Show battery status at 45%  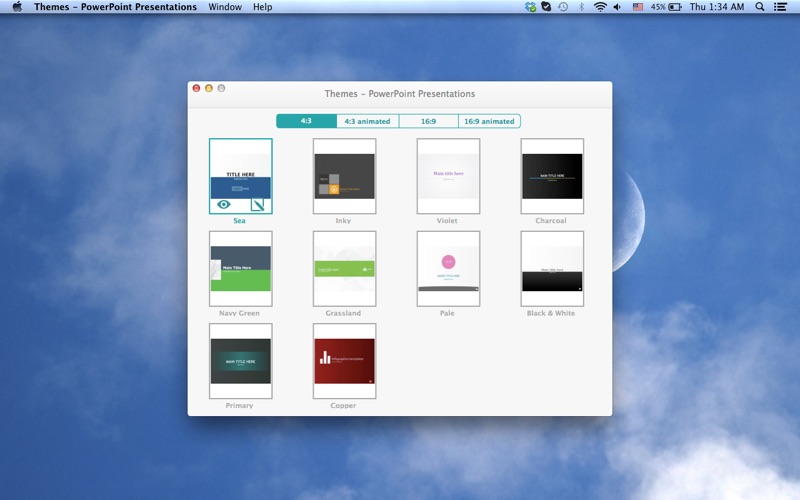666,7
